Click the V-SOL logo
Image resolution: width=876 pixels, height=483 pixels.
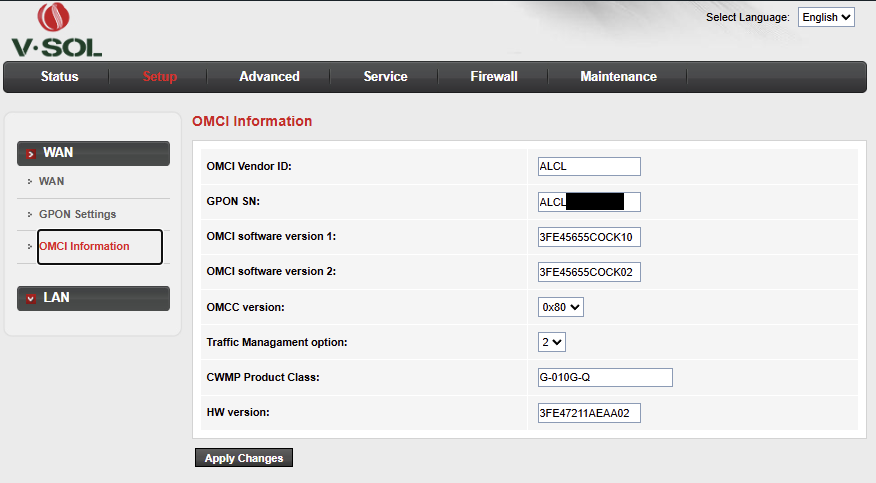56,30
